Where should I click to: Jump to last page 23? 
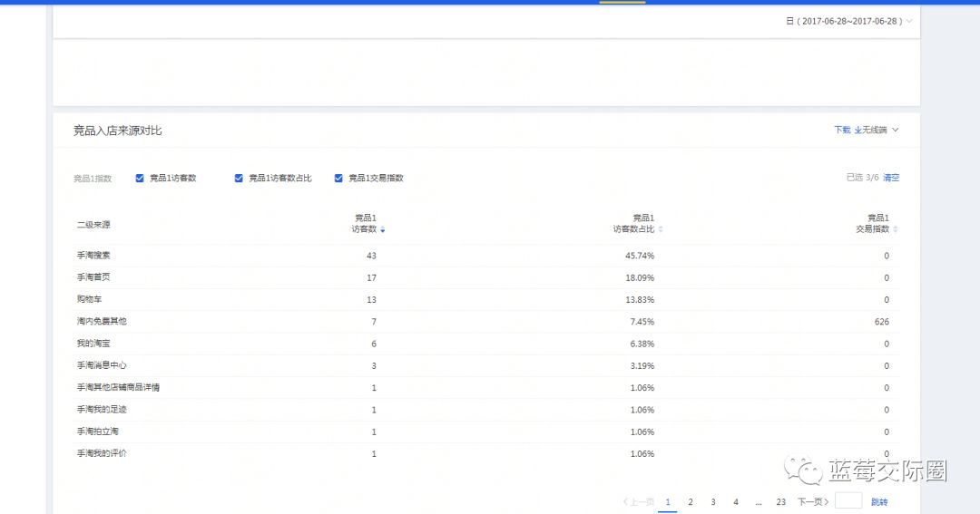(x=780, y=501)
